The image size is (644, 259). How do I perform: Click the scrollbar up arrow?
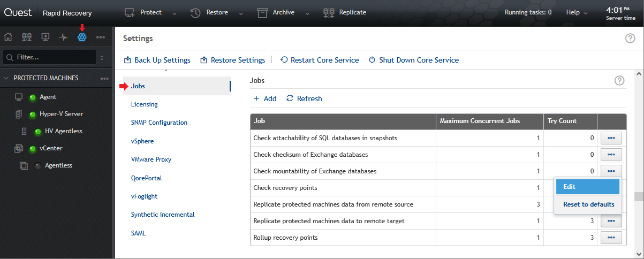pos(638,73)
